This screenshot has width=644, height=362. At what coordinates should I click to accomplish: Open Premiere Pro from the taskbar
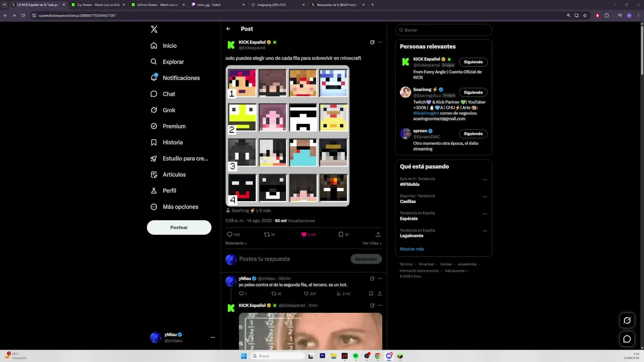pos(323,356)
